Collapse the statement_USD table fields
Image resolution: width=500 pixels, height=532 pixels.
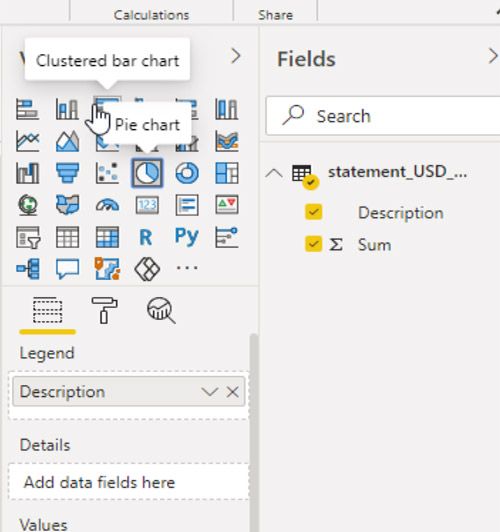tap(274, 174)
